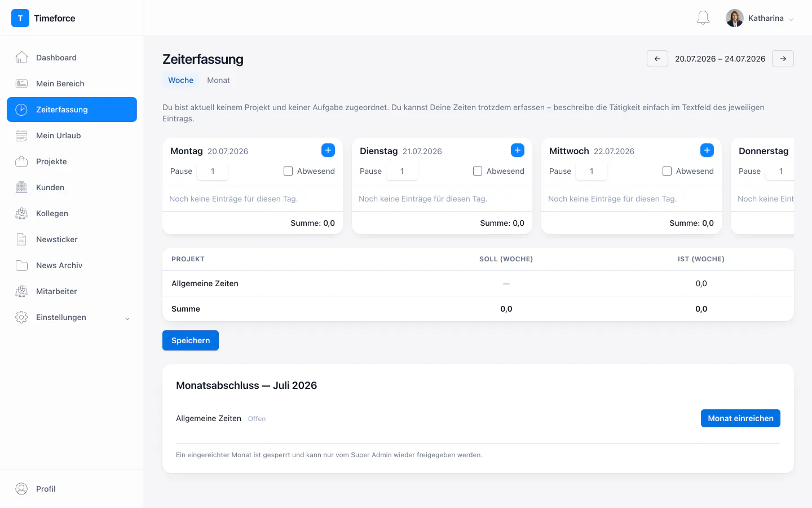Edit Pause field for Mittwoch
The image size is (812, 508).
pyautogui.click(x=592, y=171)
